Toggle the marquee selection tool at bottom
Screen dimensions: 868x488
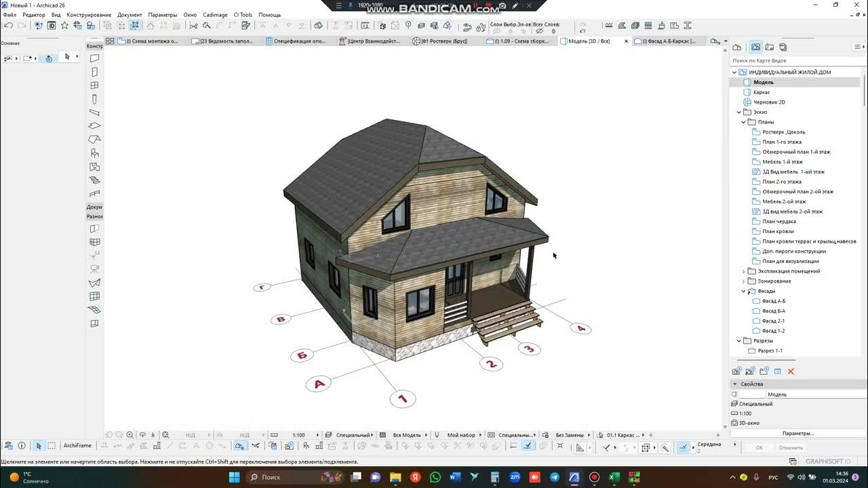[x=51, y=445]
